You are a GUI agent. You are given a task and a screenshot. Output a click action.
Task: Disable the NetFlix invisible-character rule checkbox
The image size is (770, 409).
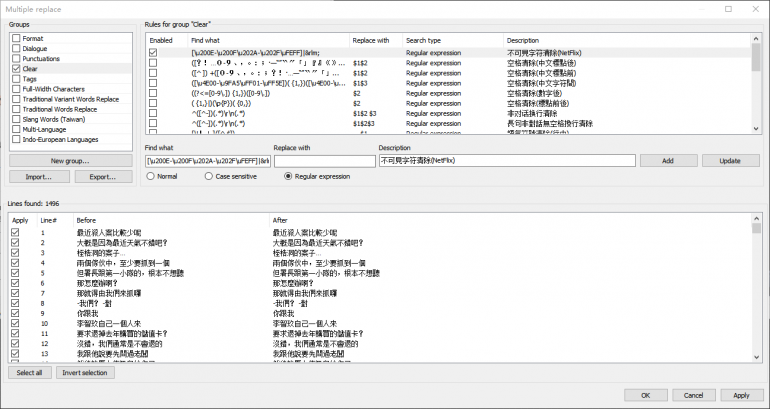pos(153,53)
